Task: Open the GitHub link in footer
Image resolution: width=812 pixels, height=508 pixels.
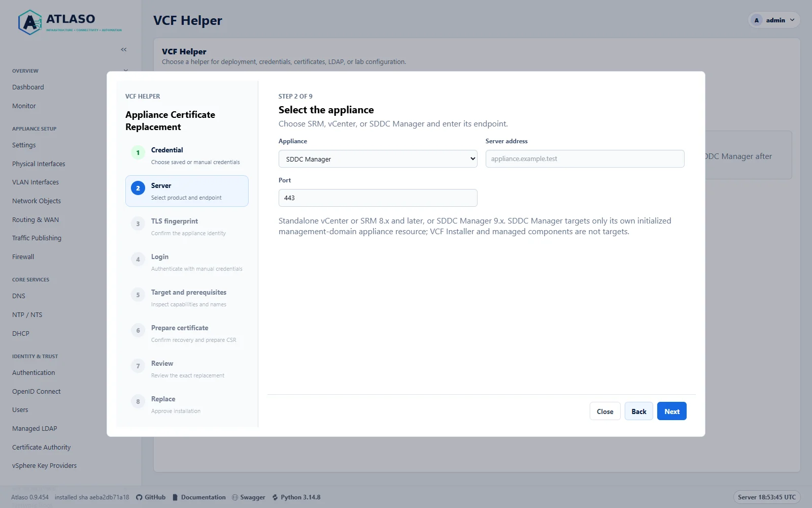Action: click(151, 497)
